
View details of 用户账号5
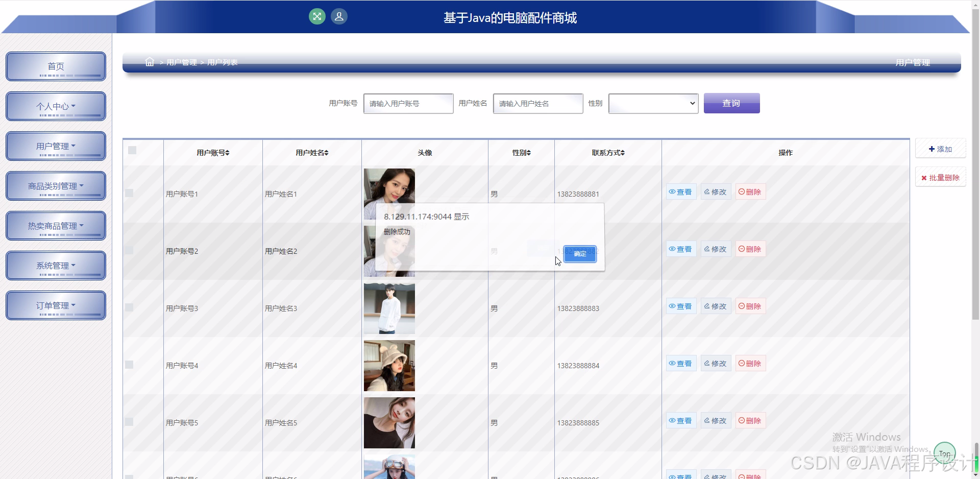681,421
